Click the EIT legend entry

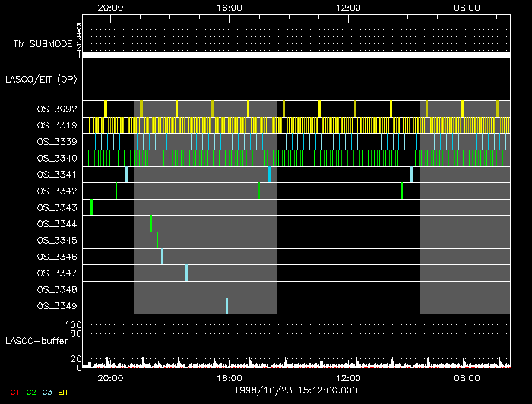click(x=64, y=392)
